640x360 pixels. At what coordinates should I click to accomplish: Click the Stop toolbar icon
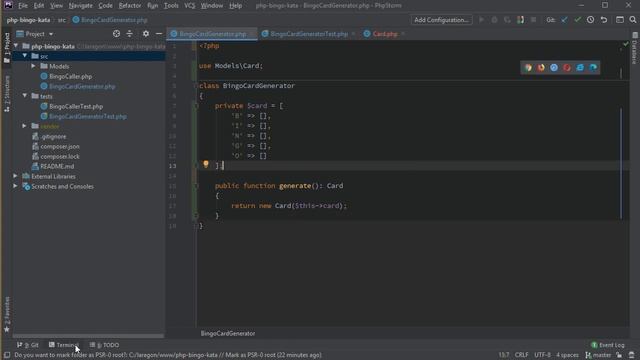tap(533, 20)
